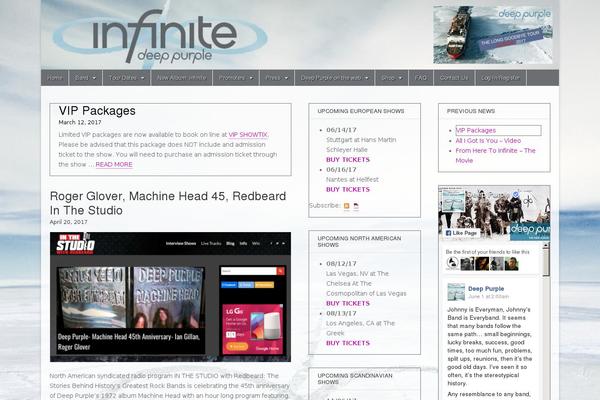Image resolution: width=600 pixels, height=400 pixels.
Task: Click 'UPCOMING SCANDINAVIAN SHOWS' heading
Action: point(355,379)
